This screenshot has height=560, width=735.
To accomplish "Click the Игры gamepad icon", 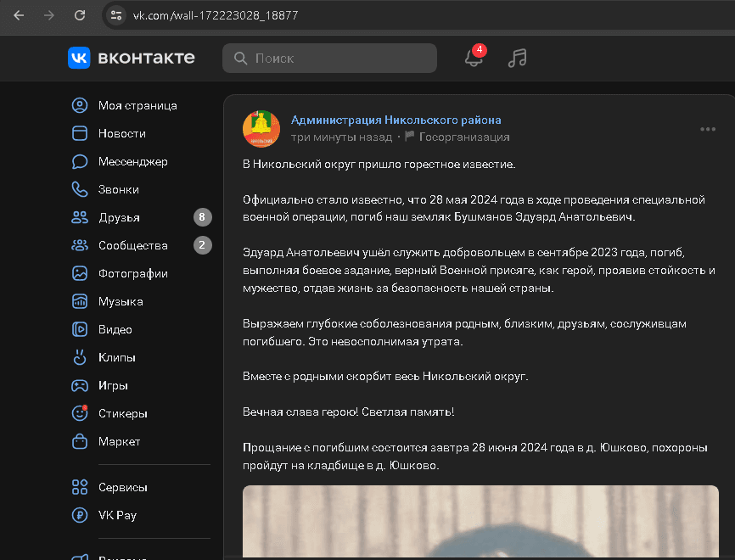I will click(x=80, y=386).
